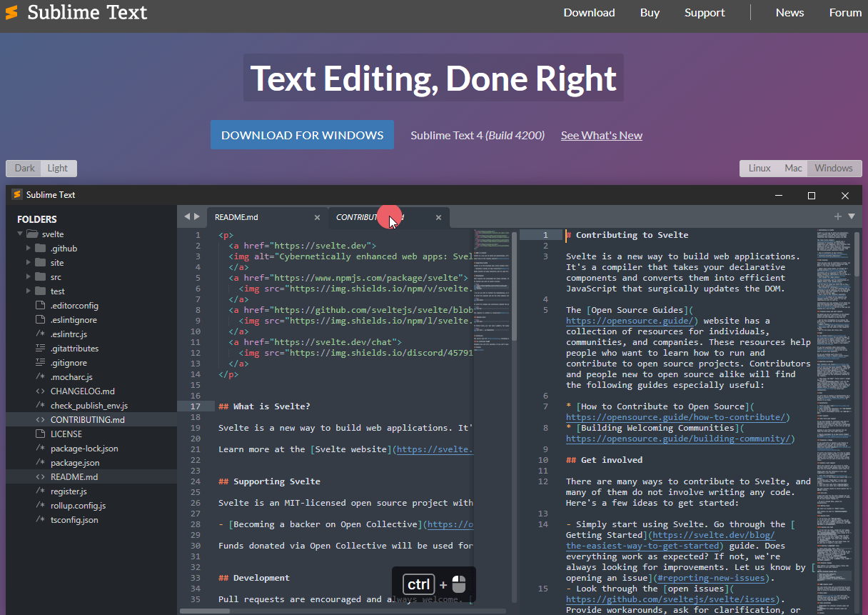Click line number 17 in left gutter

[x=195, y=406]
